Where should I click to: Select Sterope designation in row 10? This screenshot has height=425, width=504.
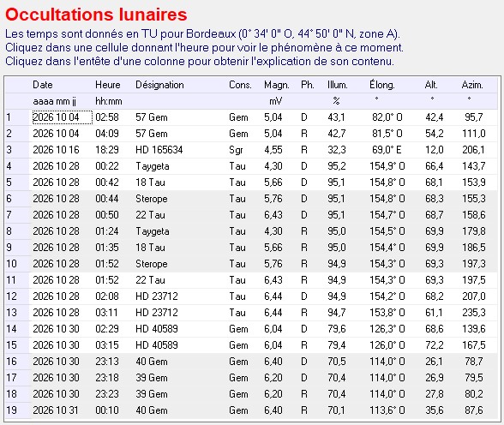[152, 264]
